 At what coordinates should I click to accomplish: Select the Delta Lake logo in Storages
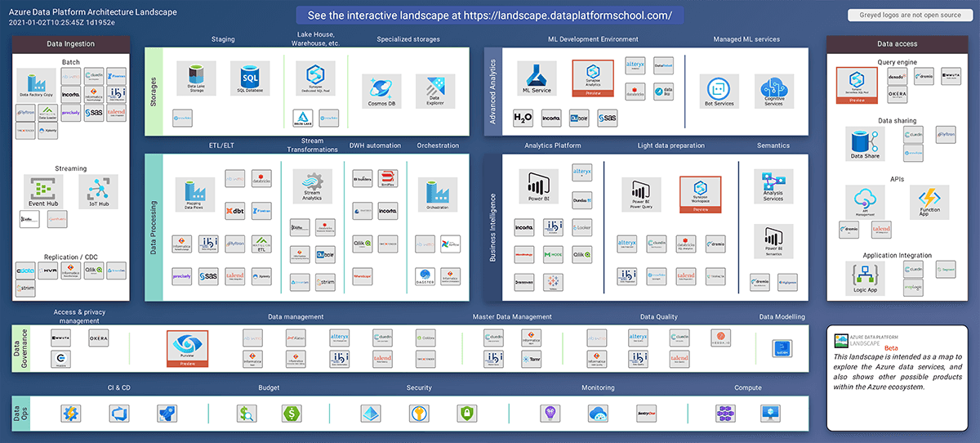point(304,119)
